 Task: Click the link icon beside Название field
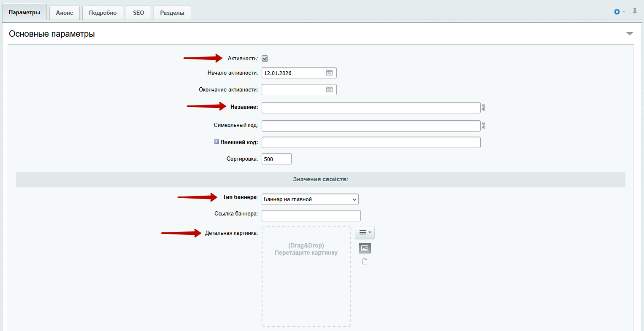(x=484, y=108)
